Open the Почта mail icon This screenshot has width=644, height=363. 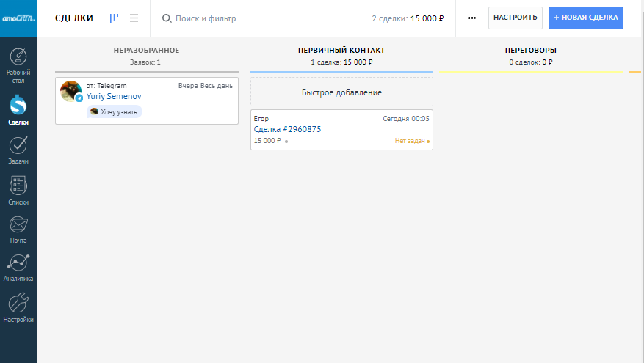point(18,228)
